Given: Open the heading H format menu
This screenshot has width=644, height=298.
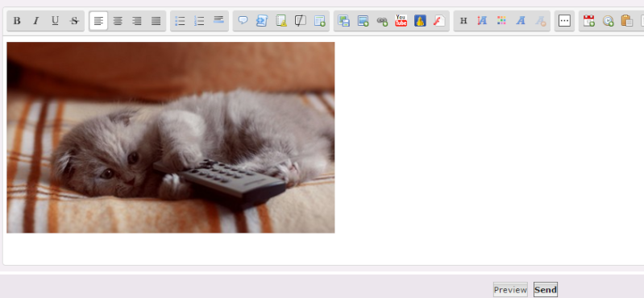Looking at the screenshot, I should tap(463, 21).
